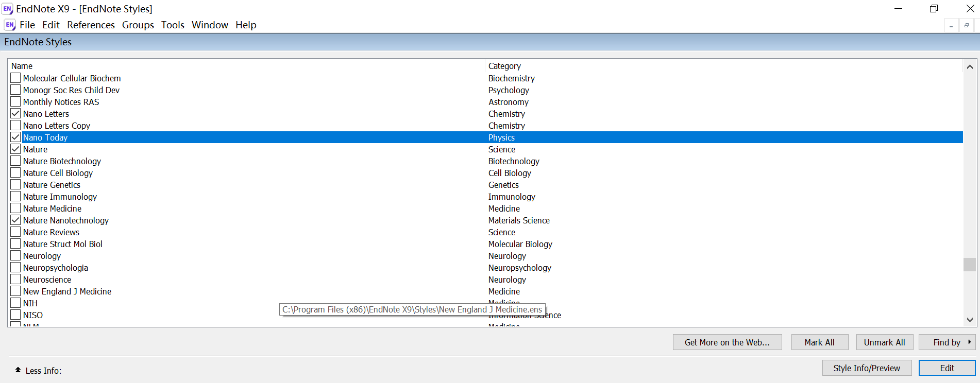Check the Molecular Cellular Biochem checkbox
980x383 pixels.
pos(15,78)
